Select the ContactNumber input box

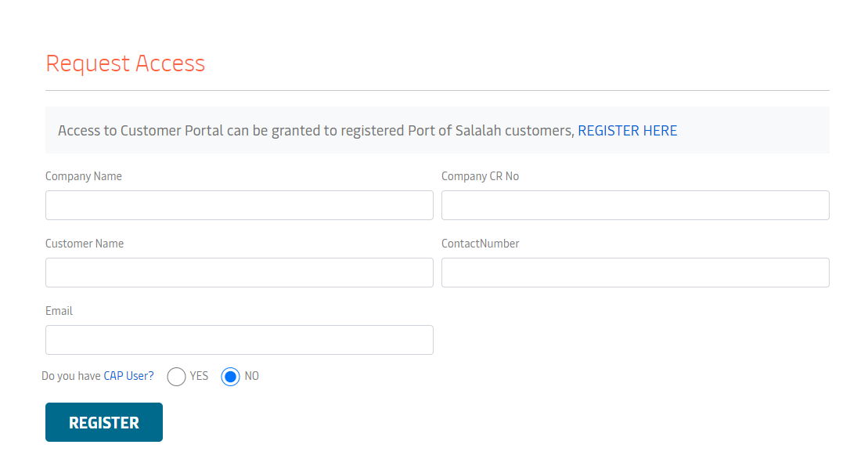click(635, 273)
